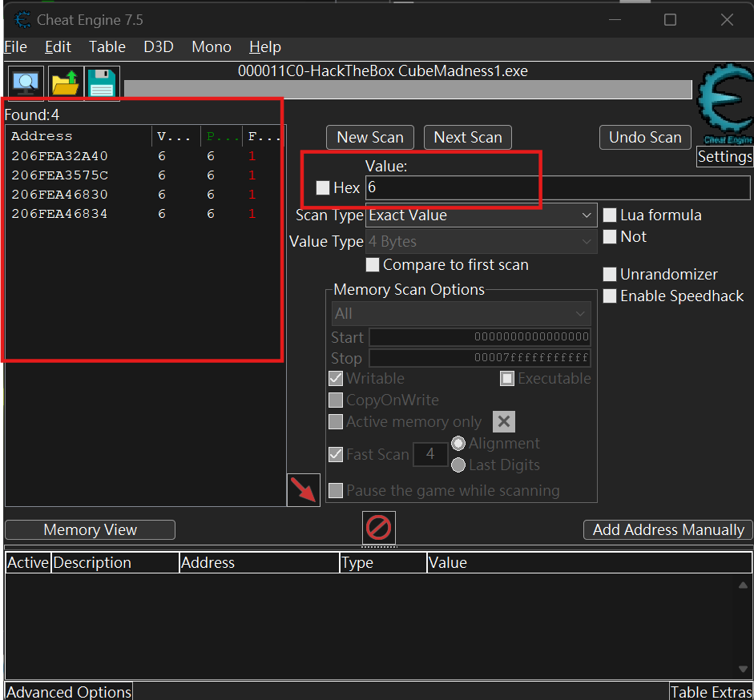Check the Not option
The width and height of the screenshot is (754, 700).
coord(610,236)
